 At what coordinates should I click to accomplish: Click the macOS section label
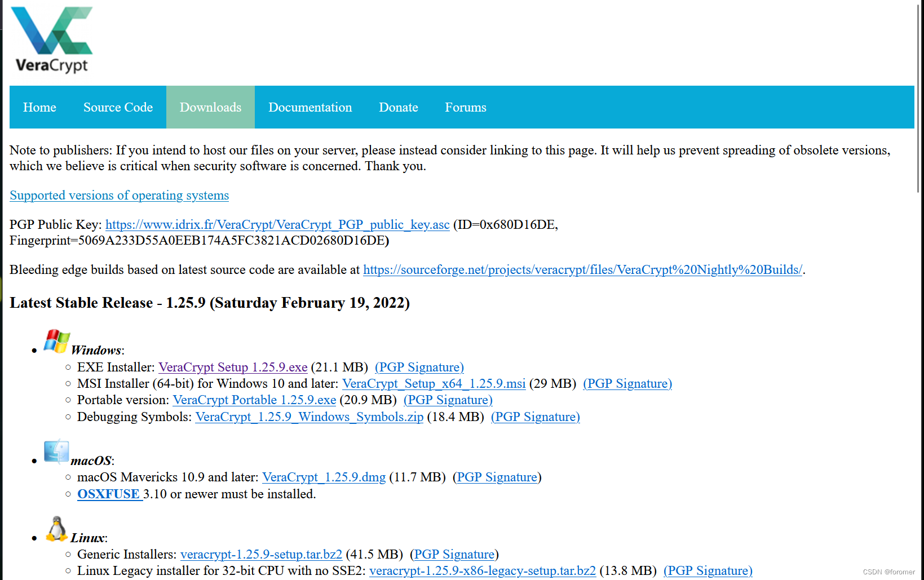click(91, 461)
